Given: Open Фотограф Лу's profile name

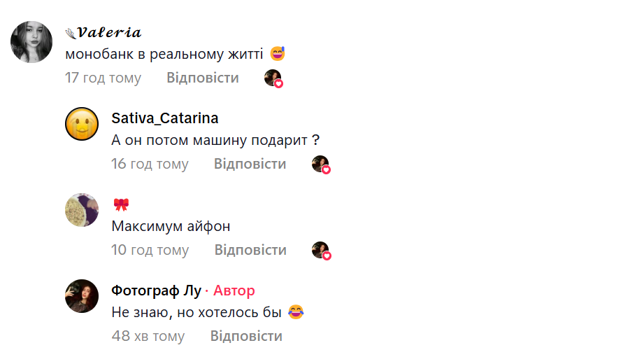Looking at the screenshot, I should click(x=157, y=290).
